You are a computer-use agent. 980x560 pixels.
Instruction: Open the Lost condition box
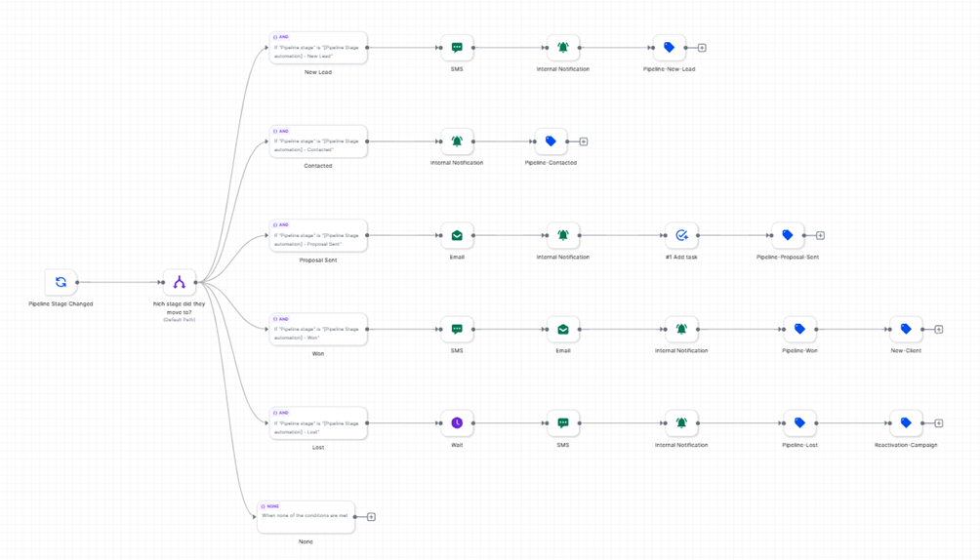[318, 423]
